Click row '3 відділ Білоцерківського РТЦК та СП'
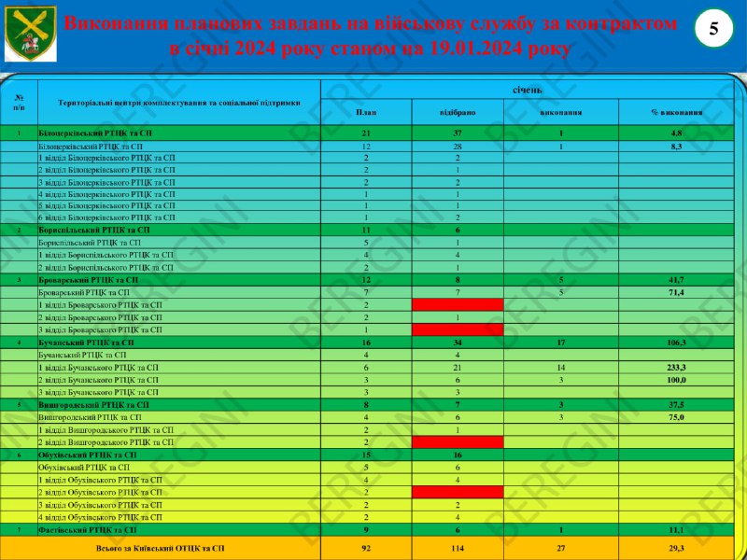Image resolution: width=747 pixels, height=560 pixels. pyautogui.click(x=367, y=182)
